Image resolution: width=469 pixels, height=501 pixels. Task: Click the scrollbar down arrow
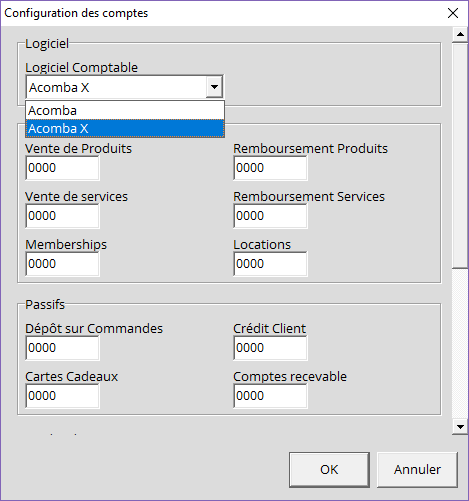(460, 427)
